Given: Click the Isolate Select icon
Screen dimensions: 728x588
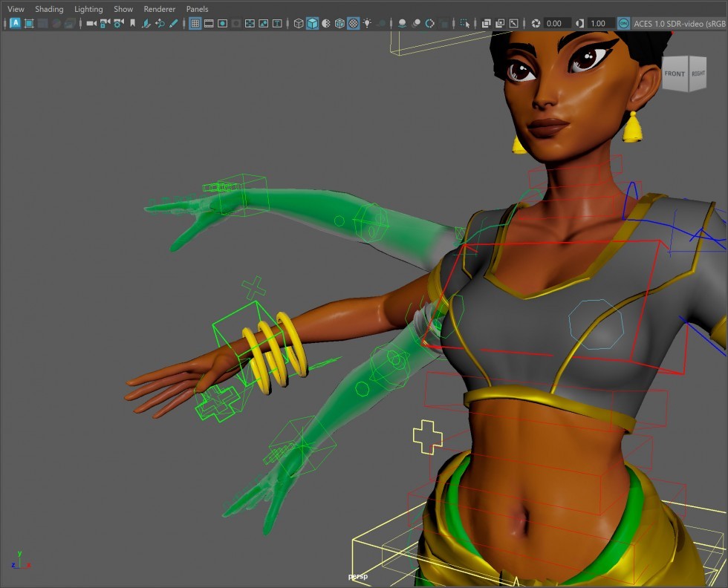Looking at the screenshot, I should tap(465, 23).
